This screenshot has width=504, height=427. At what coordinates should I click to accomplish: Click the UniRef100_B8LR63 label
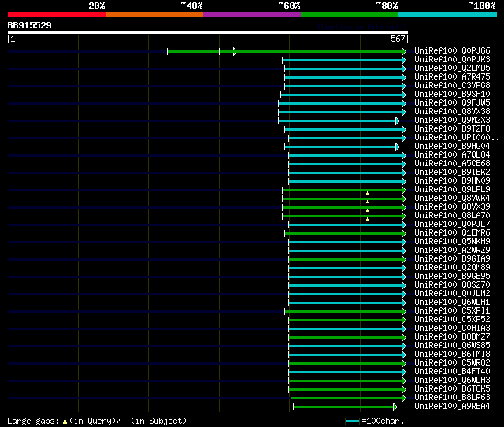(452, 398)
